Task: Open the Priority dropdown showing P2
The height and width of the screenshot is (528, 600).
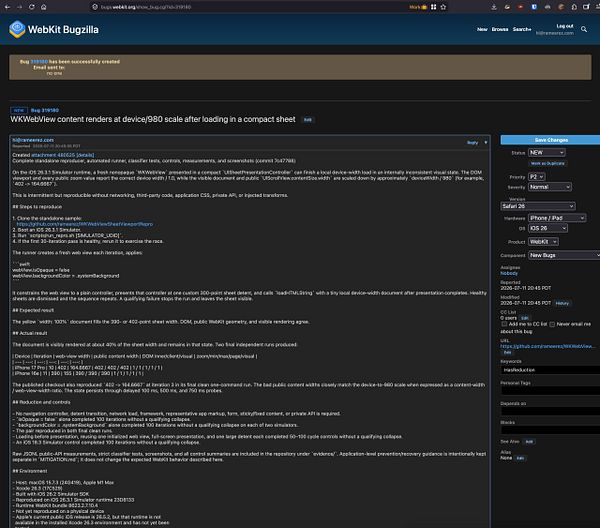Action: pyautogui.click(x=536, y=176)
